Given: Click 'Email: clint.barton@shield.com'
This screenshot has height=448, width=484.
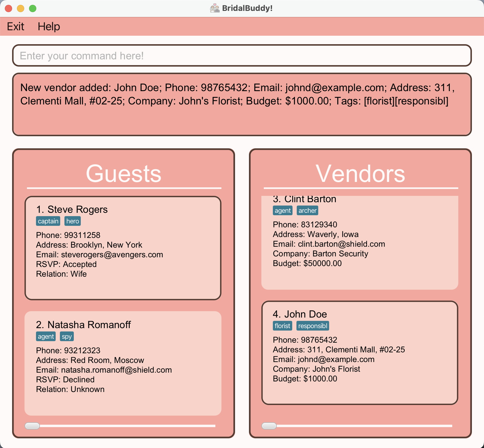Looking at the screenshot, I should [x=329, y=244].
